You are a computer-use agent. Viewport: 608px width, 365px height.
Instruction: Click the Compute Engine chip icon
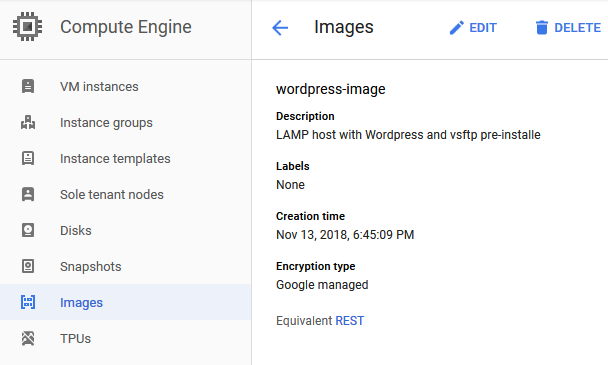click(x=28, y=27)
